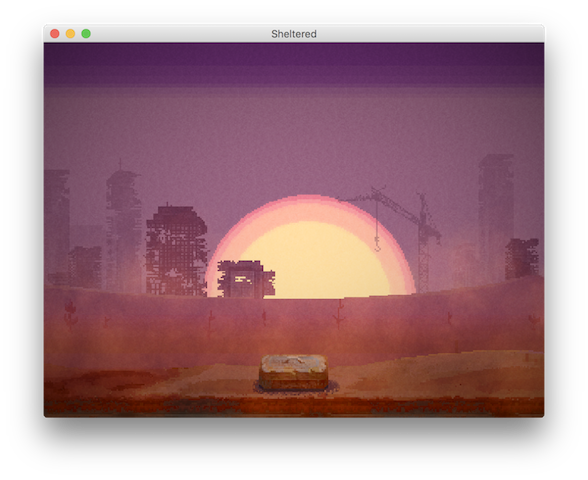Click the dark ruined building at far right
The height and width of the screenshot is (480, 588).
[x=522, y=259]
